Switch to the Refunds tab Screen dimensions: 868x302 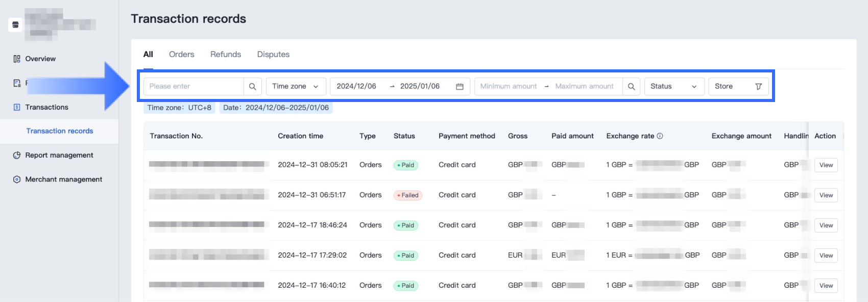(226, 55)
